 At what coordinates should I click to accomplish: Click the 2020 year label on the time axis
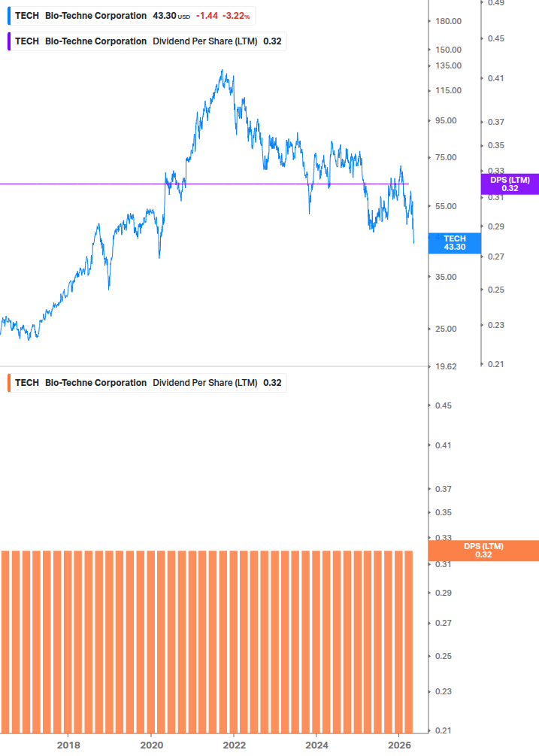[152, 745]
